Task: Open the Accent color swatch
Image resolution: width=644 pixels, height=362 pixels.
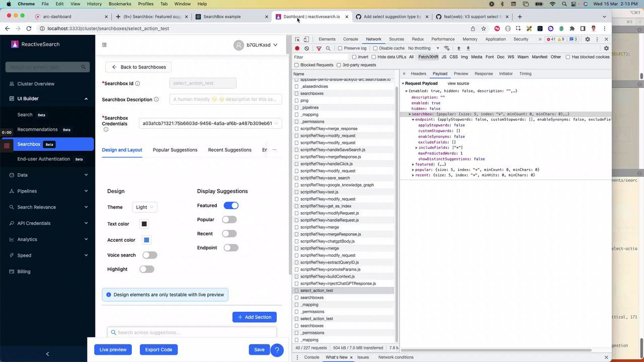Action: (x=146, y=240)
